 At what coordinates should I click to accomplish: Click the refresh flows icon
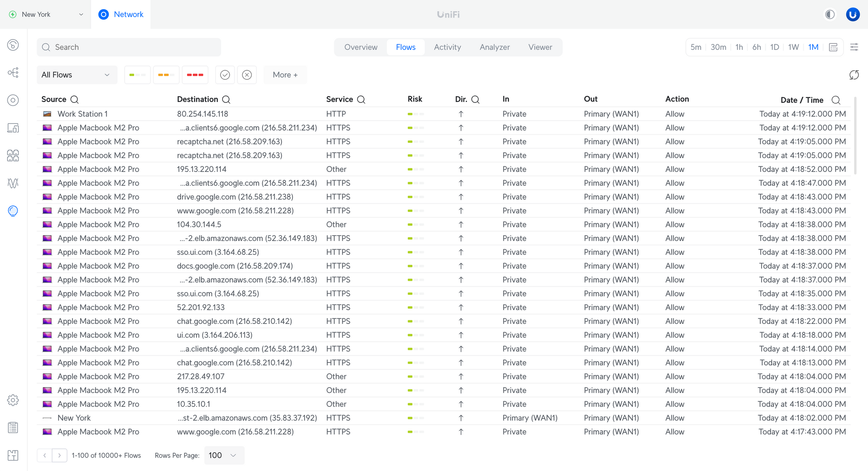point(854,75)
